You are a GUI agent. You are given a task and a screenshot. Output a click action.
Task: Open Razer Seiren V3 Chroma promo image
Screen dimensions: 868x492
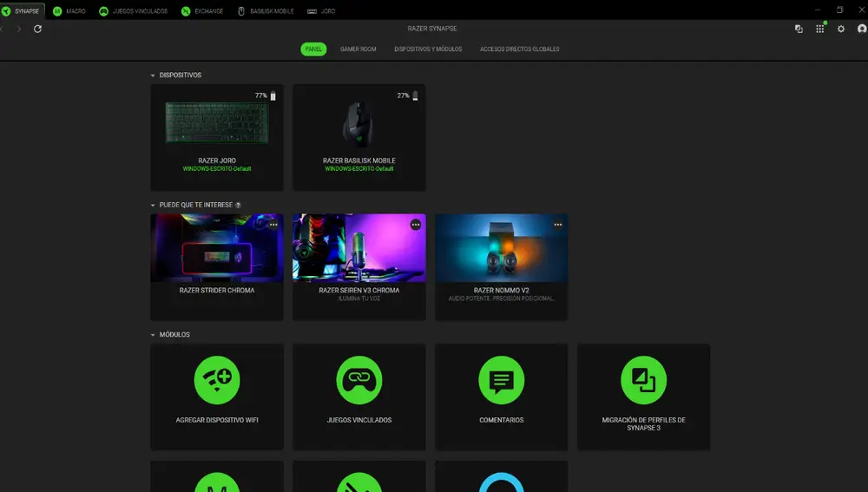point(359,248)
